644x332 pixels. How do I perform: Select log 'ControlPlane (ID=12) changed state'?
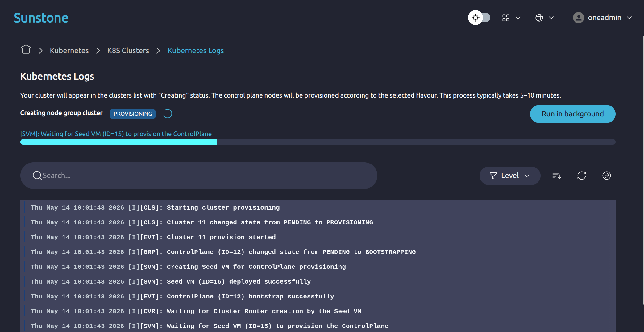click(x=318, y=252)
